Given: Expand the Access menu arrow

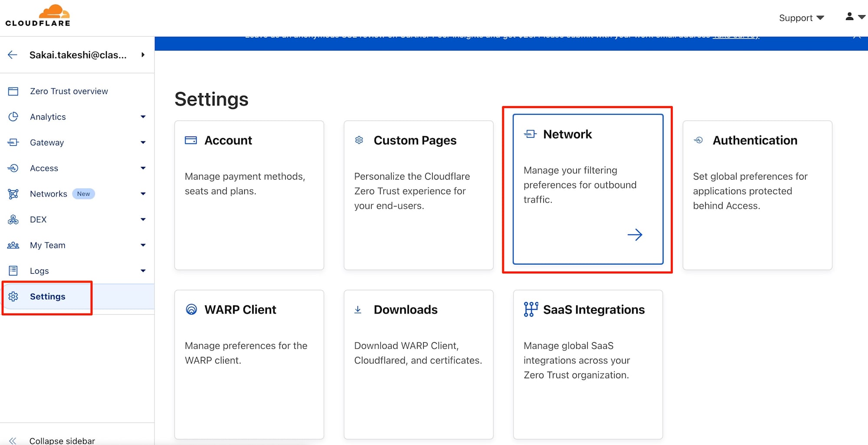Looking at the screenshot, I should click(143, 168).
